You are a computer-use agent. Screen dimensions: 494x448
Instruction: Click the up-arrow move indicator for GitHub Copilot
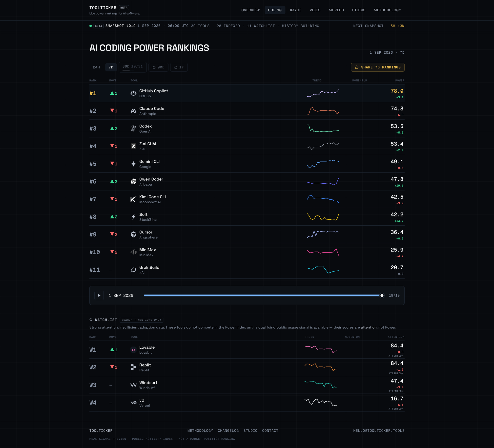coord(114,93)
